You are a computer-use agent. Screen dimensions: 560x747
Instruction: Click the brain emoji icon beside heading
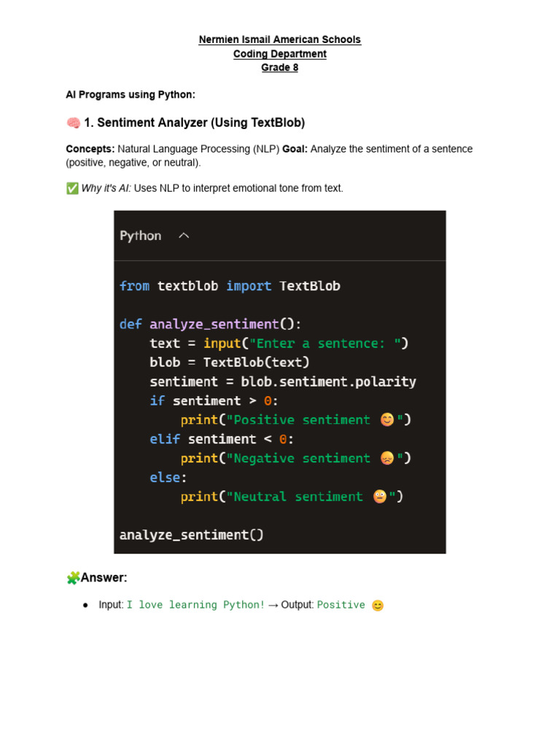[73, 123]
